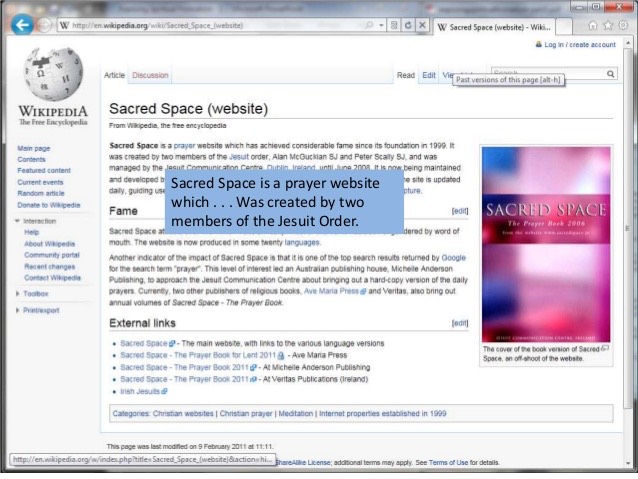The height and width of the screenshot is (479, 638).
Task: Click the enlarge icon beside cover caption
Action: 605,348
